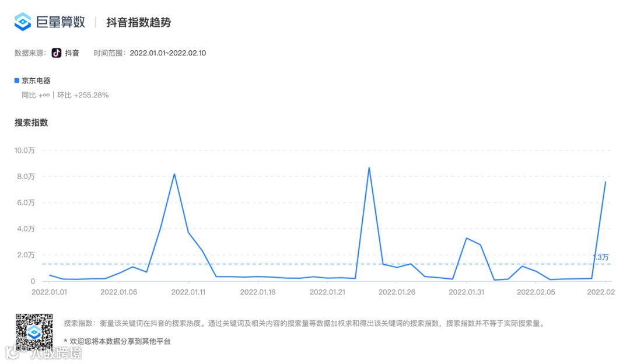Screen dimensions: 630x364
Task: Click the 欢迎您将本数据分享到其他平台 note
Action: [117, 341]
